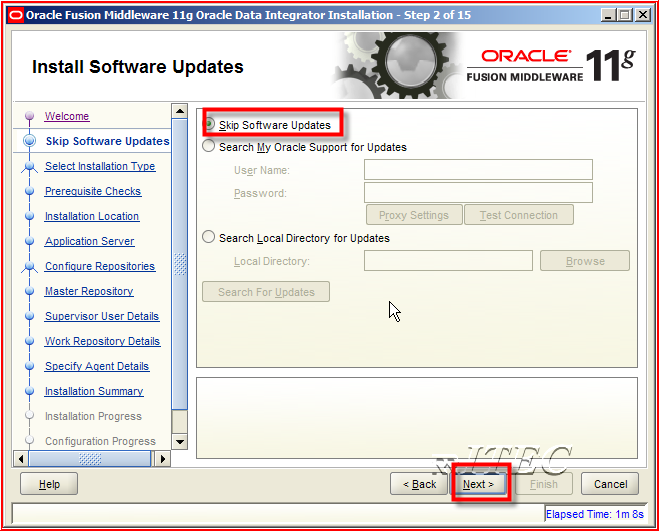This screenshot has width=659, height=531.
Task: Click the Skip Software Updates step indicator icon
Action: (x=29, y=140)
